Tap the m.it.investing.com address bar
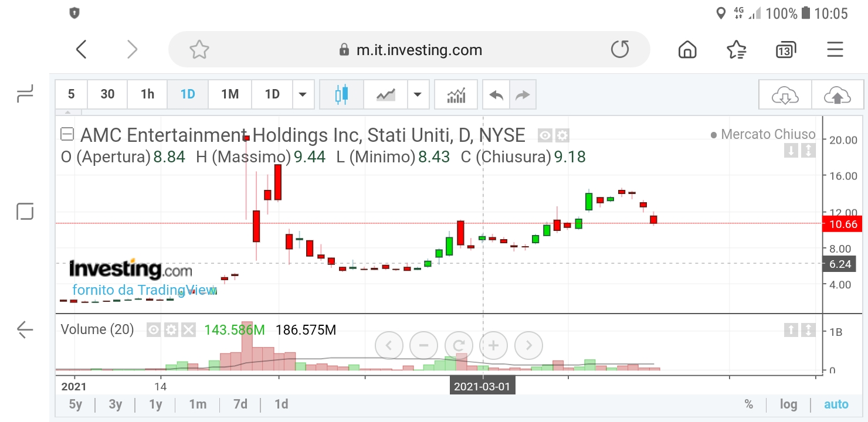 pyautogui.click(x=409, y=50)
